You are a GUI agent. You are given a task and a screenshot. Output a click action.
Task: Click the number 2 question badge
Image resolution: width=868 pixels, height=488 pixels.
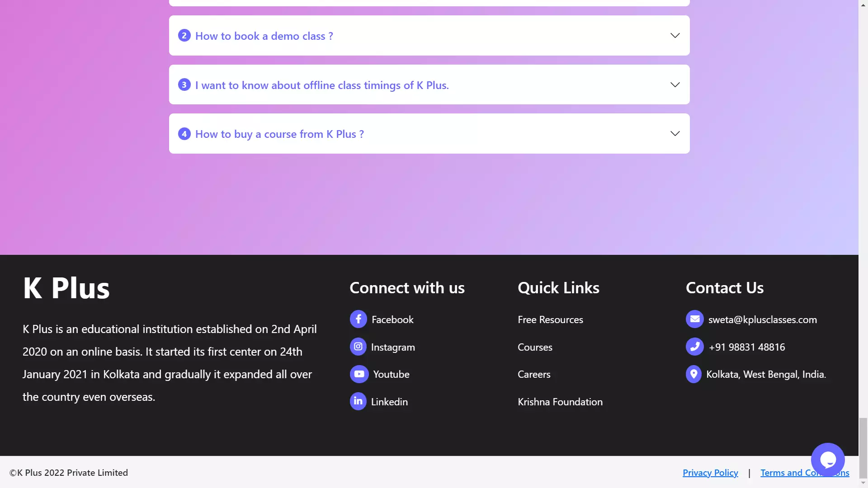click(x=184, y=35)
